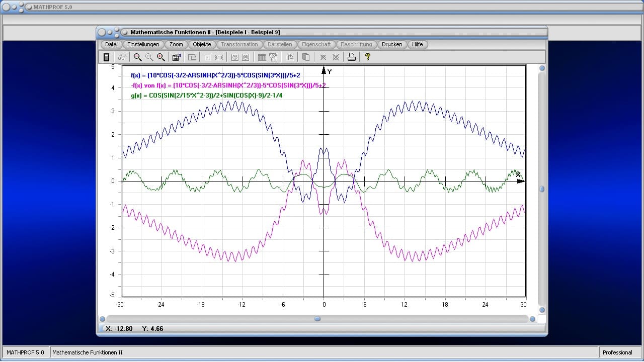
Task: Click the X: -12.80 coordinate readout
Action: [x=119, y=328]
